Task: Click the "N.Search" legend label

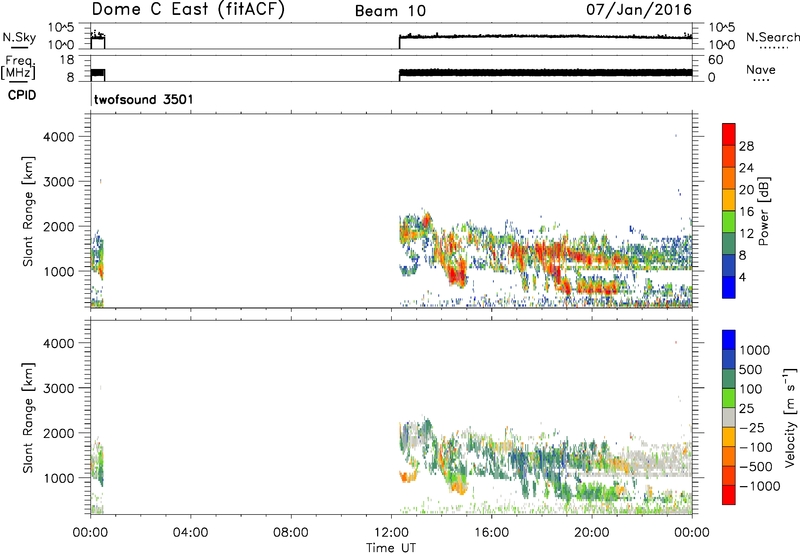Action: [772, 37]
